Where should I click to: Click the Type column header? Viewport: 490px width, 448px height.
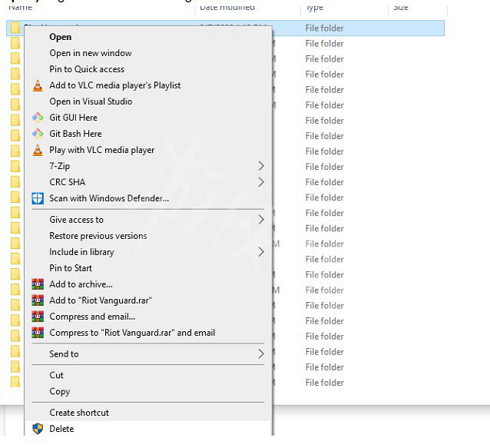coord(315,7)
